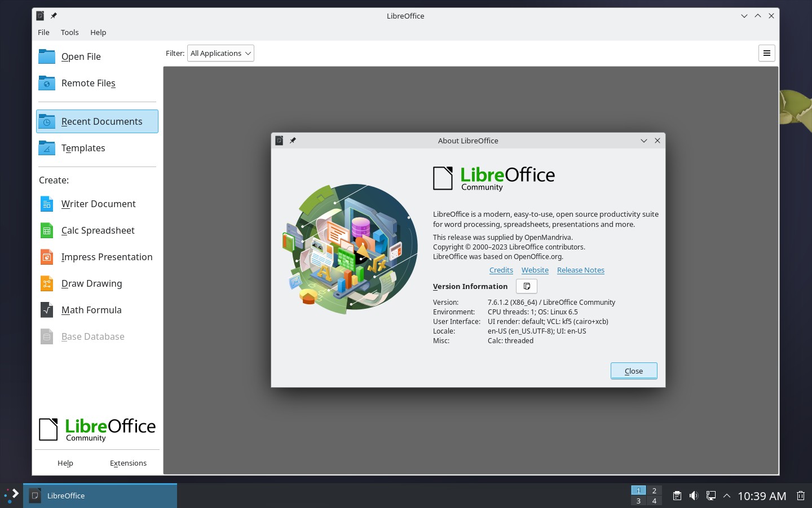This screenshot has height=508, width=812.
Task: Click the Help button at the sidebar bottom
Action: 65,463
